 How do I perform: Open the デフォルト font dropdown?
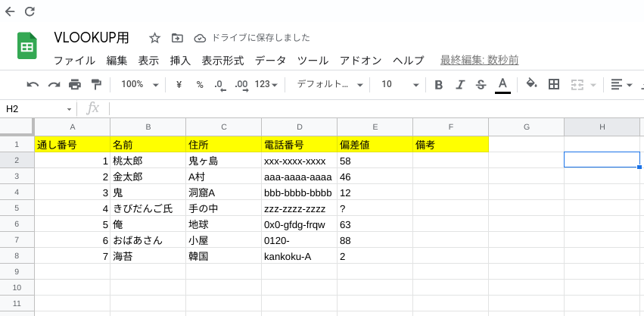click(x=330, y=85)
